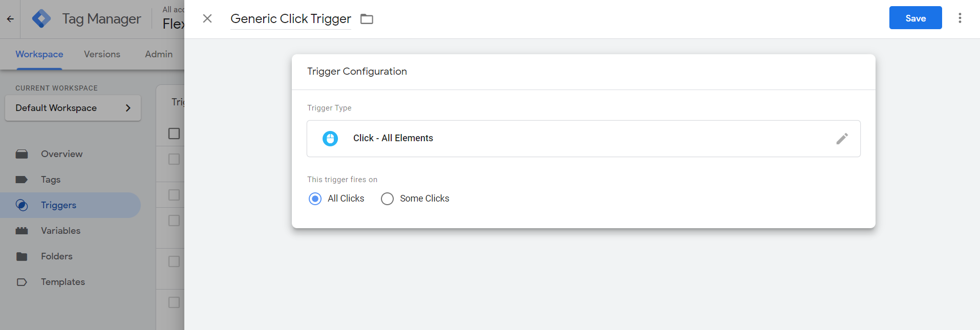Open the Templates sidebar icon
The width and height of the screenshot is (980, 330).
coord(22,282)
